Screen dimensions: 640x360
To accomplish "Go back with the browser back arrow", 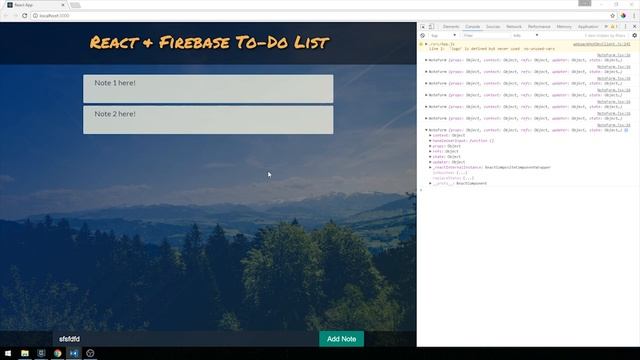I will click(x=6, y=16).
